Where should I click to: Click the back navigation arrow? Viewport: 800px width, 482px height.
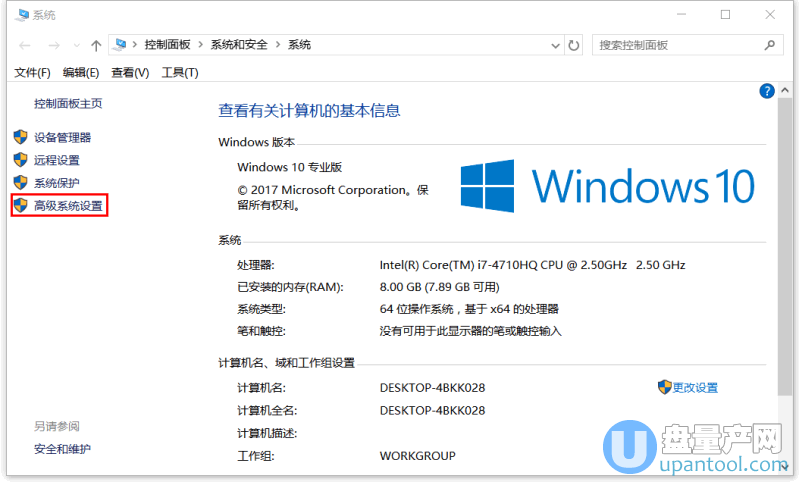point(25,45)
